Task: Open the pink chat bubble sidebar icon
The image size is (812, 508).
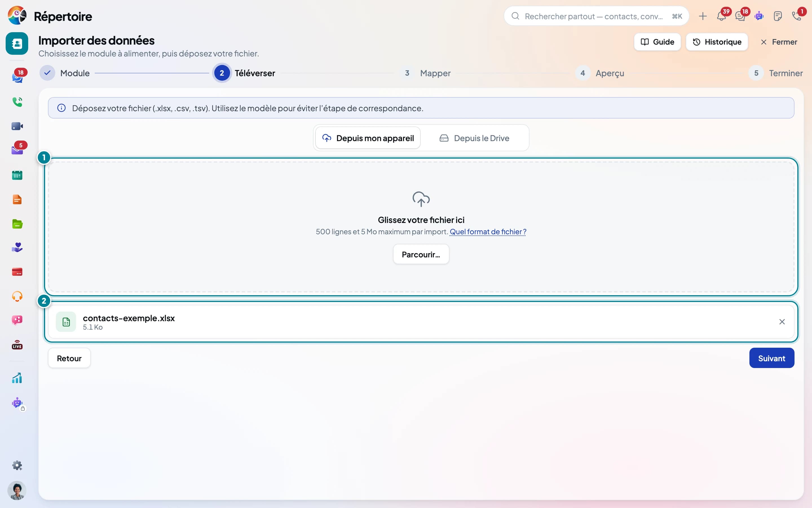Action: pyautogui.click(x=17, y=320)
